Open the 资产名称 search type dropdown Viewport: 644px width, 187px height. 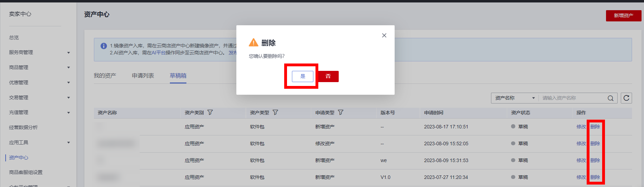[x=514, y=98]
